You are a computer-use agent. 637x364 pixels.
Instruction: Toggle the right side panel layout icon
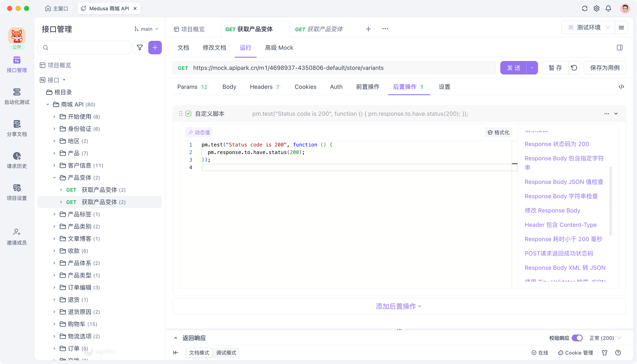[x=619, y=48]
